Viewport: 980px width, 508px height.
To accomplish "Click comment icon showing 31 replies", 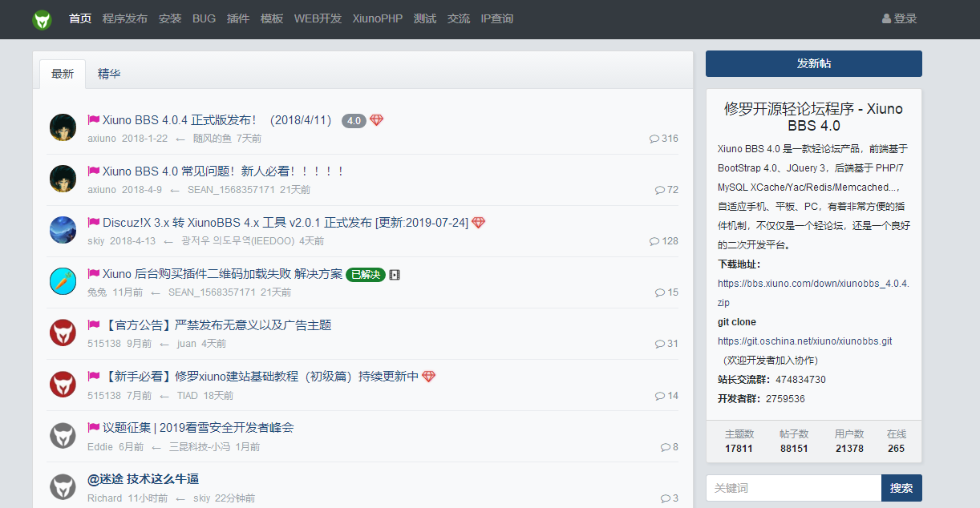I will (660, 344).
